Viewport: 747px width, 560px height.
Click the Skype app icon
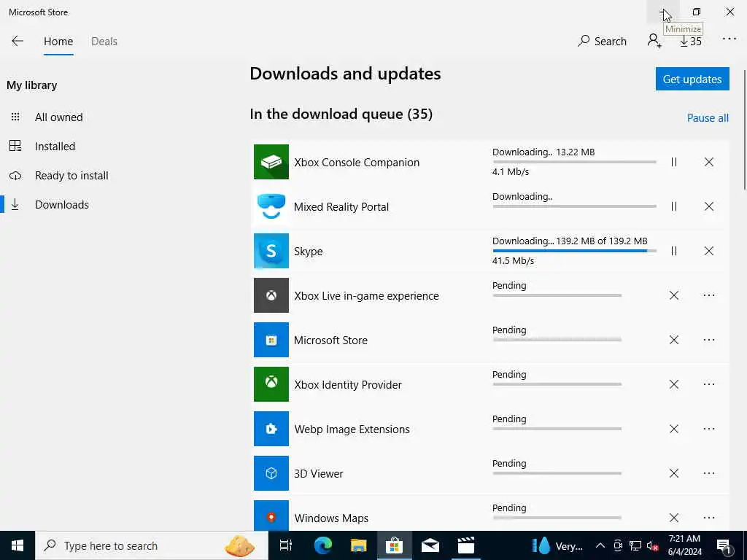(271, 251)
